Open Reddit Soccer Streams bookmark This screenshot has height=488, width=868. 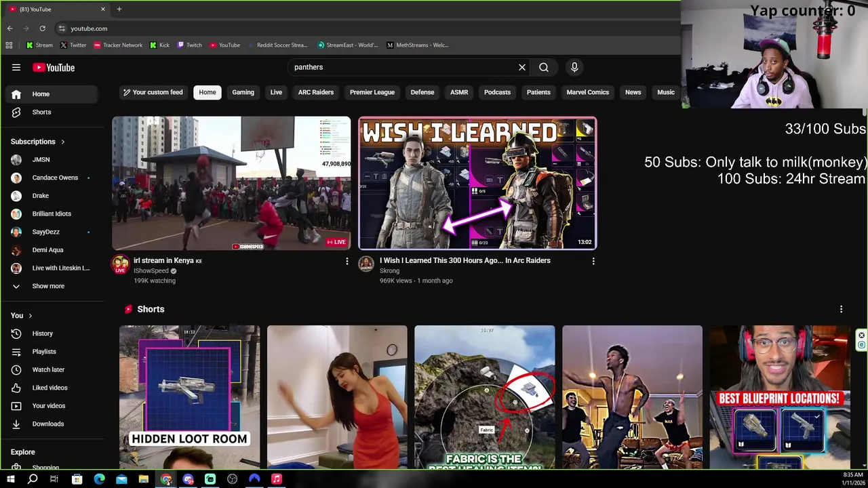click(x=278, y=45)
